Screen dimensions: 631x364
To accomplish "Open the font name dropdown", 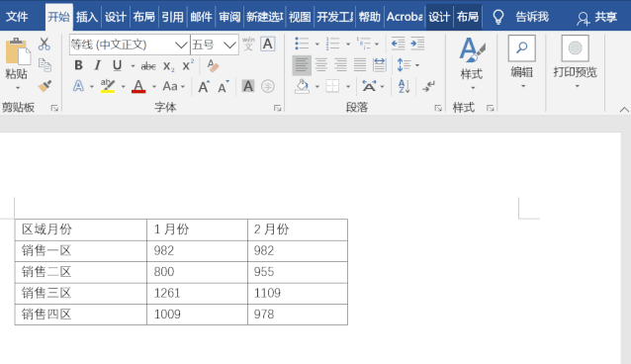I will coord(181,45).
